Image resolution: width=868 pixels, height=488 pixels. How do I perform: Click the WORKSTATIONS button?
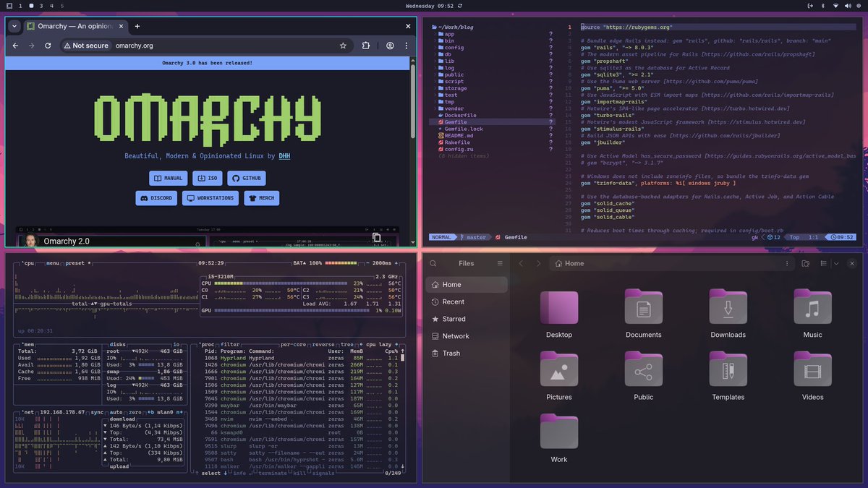coord(210,198)
